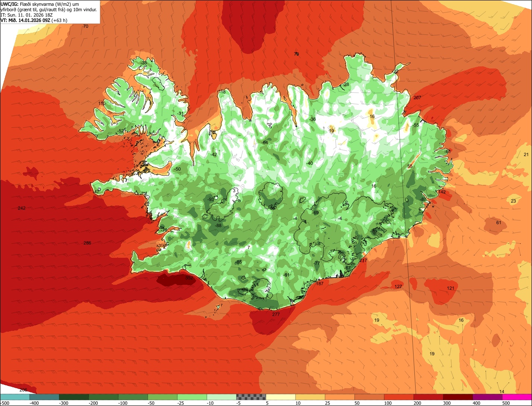This screenshot has width=532, height=406.
Task: Select the value 352 in the dark red patch
Action: [189, 278]
